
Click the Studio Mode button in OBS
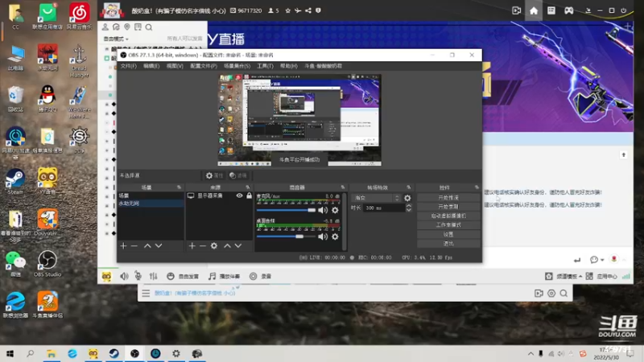tap(448, 225)
